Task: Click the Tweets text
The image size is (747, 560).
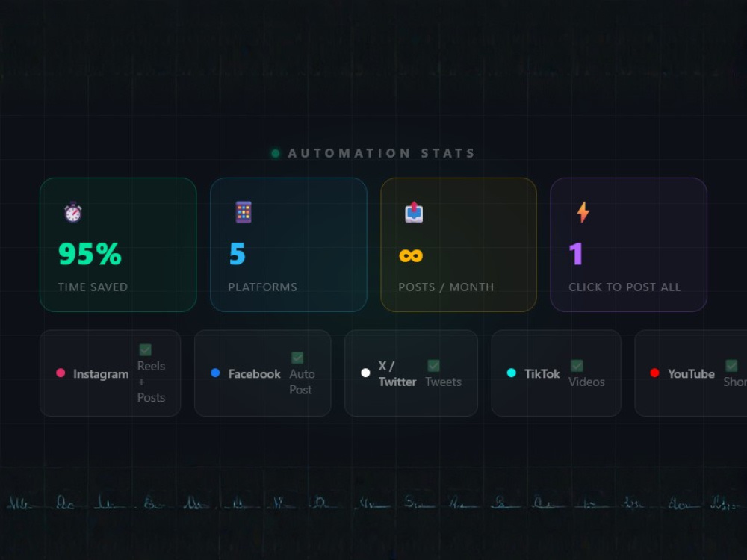Action: [443, 382]
